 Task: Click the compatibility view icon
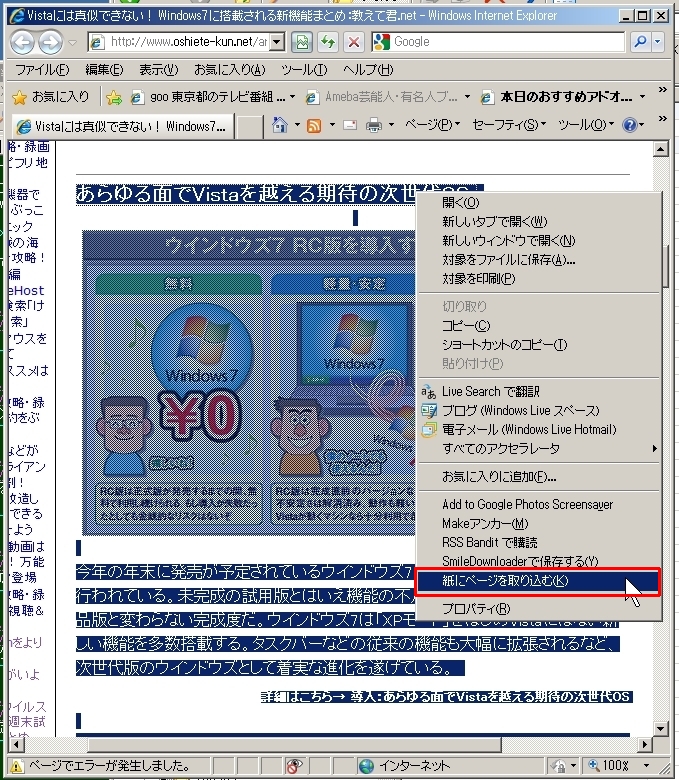click(x=302, y=42)
